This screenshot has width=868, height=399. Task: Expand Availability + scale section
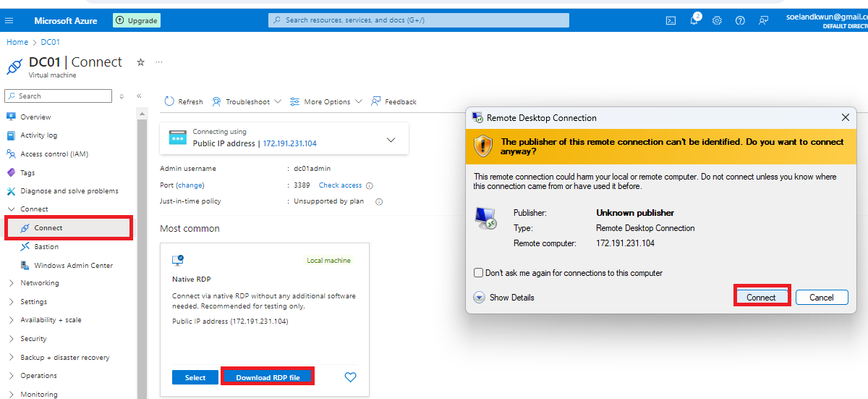tap(11, 320)
